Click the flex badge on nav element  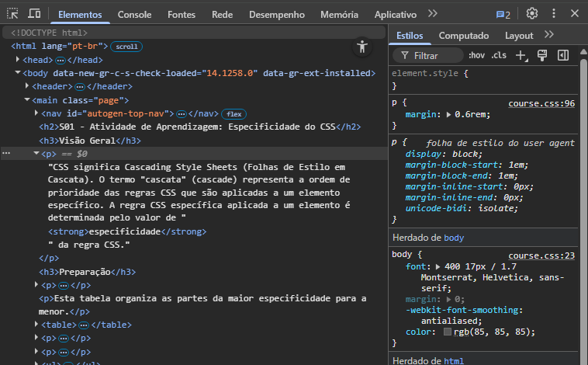click(234, 114)
